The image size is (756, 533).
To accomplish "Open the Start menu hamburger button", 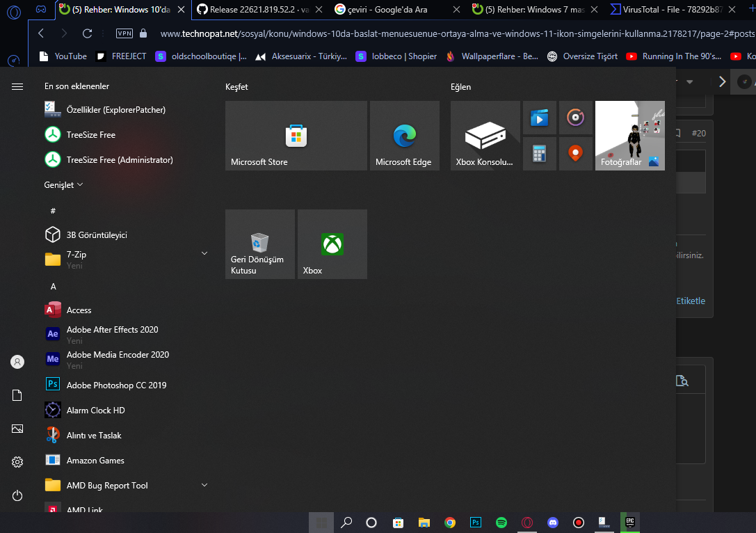I will coord(17,86).
